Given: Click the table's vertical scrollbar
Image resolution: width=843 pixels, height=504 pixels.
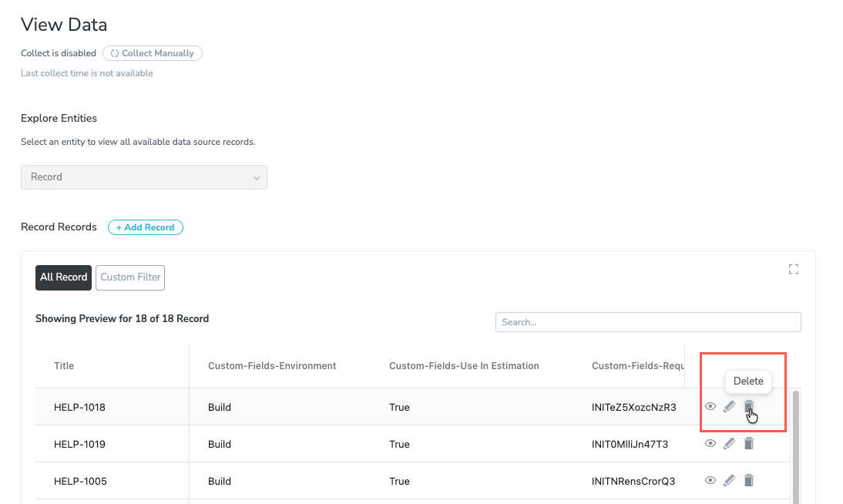Looking at the screenshot, I should (796, 446).
